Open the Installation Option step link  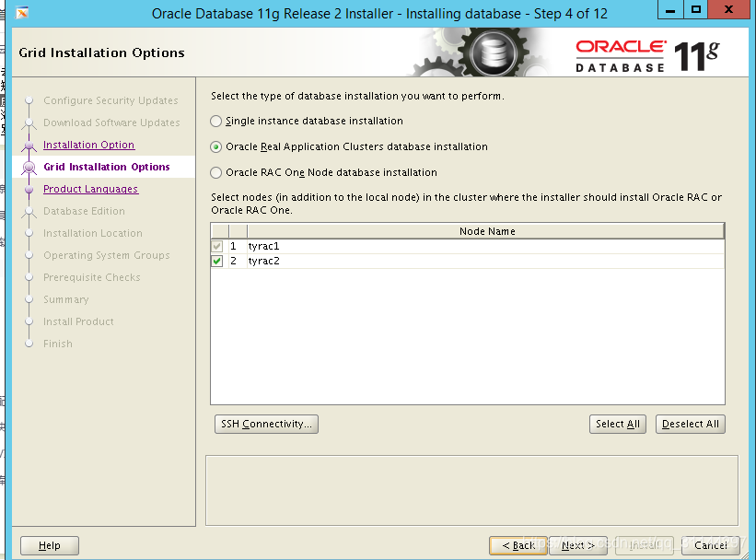tap(88, 145)
